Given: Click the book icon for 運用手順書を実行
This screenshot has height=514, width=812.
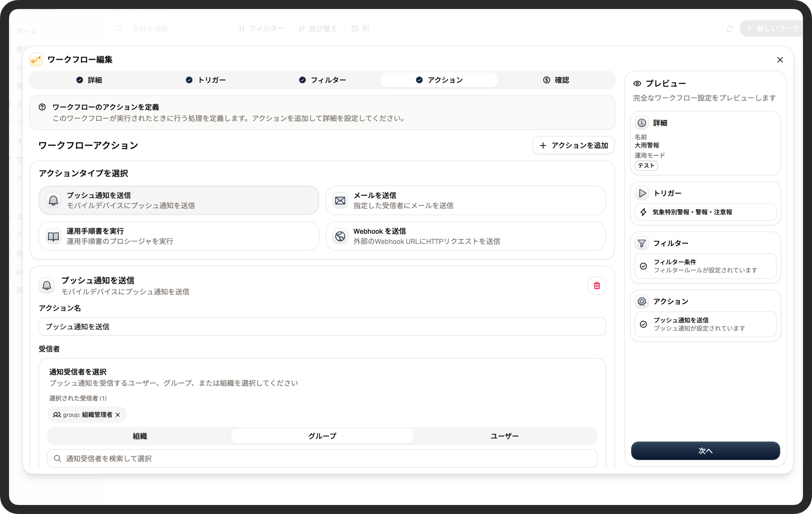Looking at the screenshot, I should (x=53, y=236).
